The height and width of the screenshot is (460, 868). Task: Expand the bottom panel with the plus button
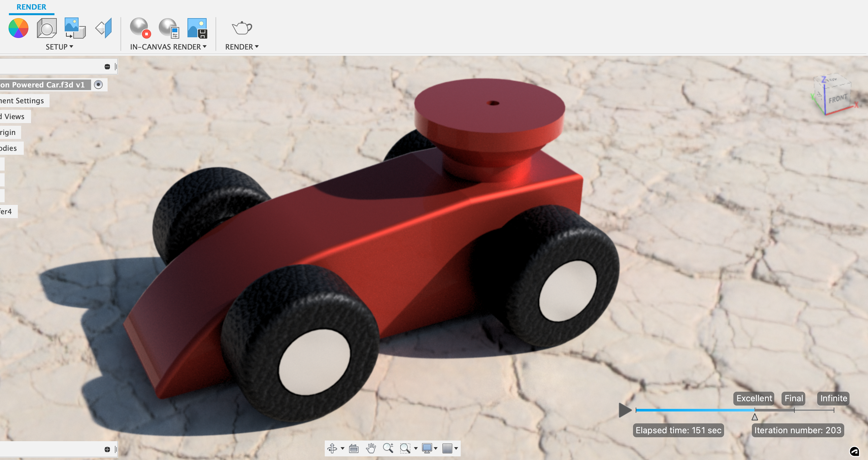point(107,449)
